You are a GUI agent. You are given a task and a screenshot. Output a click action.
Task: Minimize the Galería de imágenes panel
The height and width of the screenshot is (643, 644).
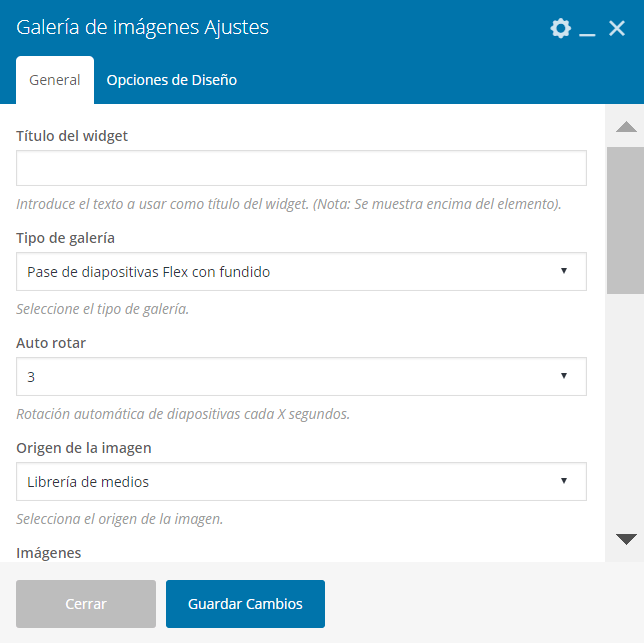588,30
